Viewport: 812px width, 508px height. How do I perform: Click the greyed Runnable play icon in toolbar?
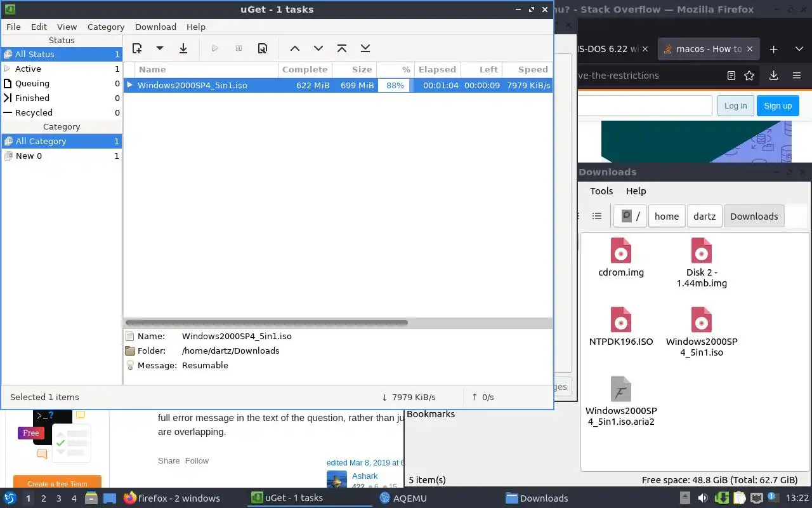215,48
